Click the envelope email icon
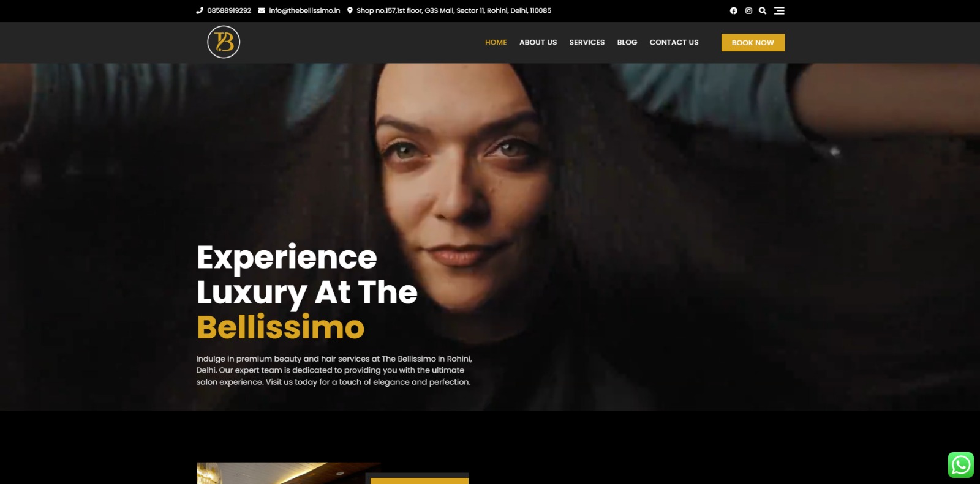Screen dimensions: 980x484 click(262, 10)
